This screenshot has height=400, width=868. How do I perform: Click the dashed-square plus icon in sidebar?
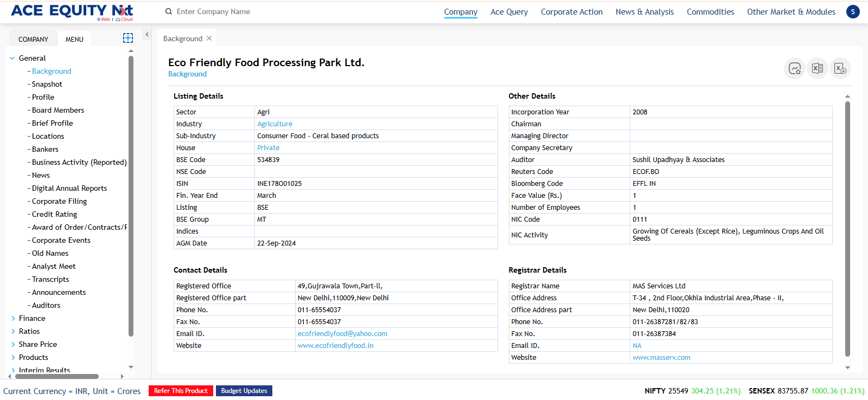tap(128, 38)
